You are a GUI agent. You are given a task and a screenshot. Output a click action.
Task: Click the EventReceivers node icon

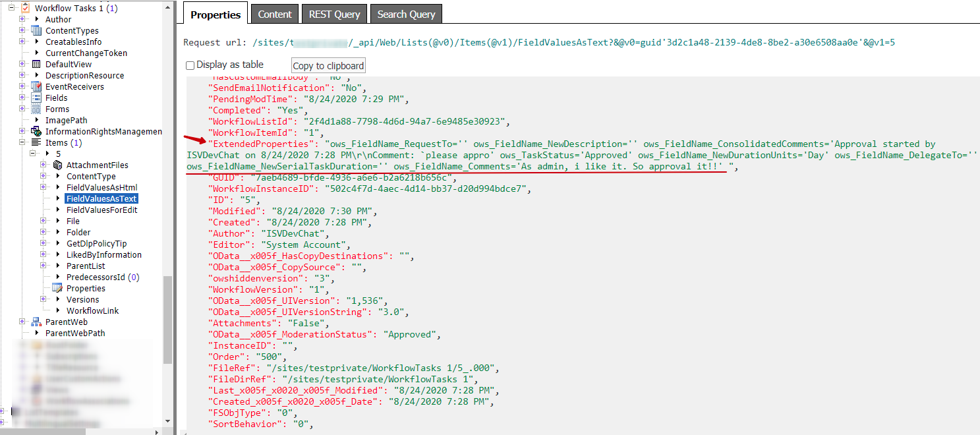tap(35, 87)
